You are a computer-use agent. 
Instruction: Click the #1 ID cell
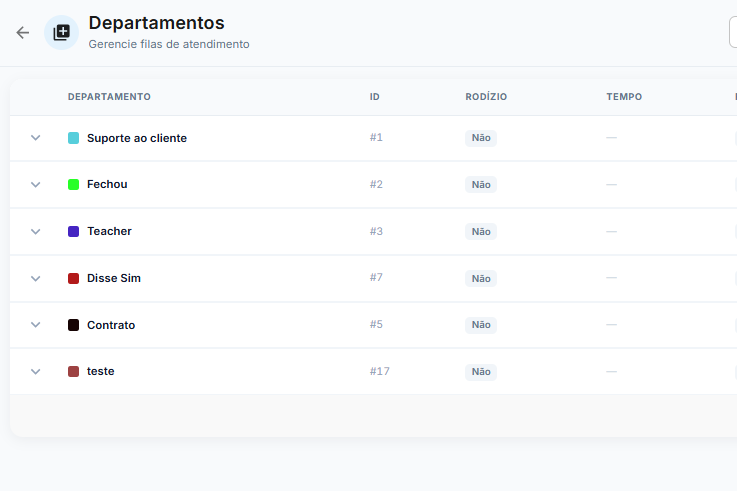click(376, 137)
